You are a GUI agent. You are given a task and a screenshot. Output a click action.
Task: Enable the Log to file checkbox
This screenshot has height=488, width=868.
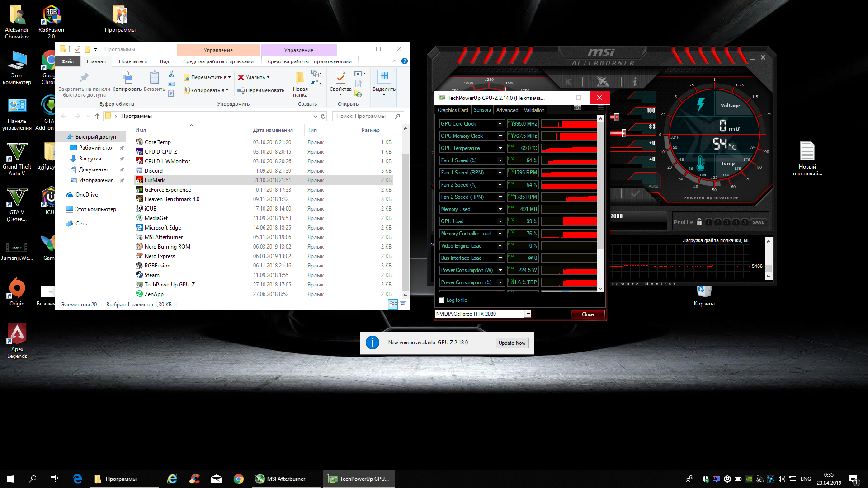pos(442,300)
